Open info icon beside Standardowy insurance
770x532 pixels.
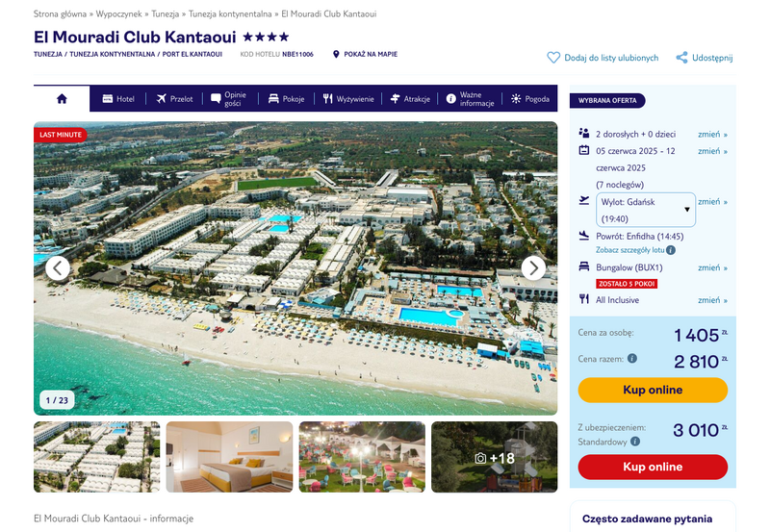click(635, 442)
